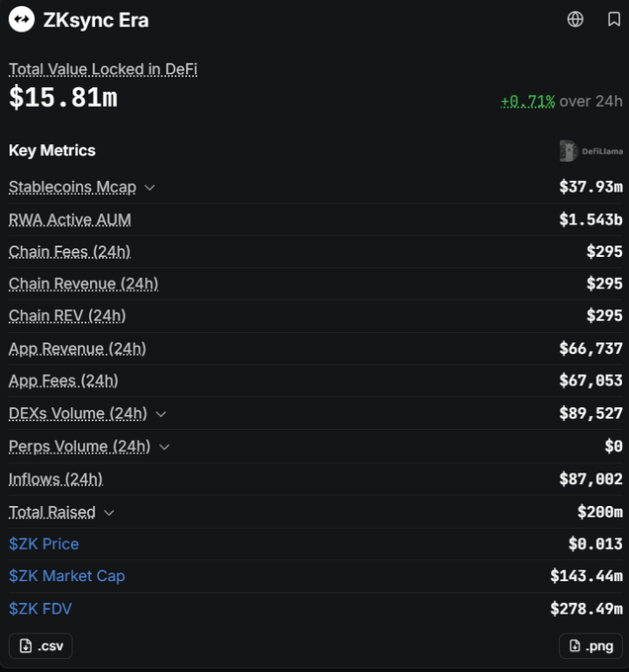Click the $87,002 inflows value

click(x=590, y=479)
